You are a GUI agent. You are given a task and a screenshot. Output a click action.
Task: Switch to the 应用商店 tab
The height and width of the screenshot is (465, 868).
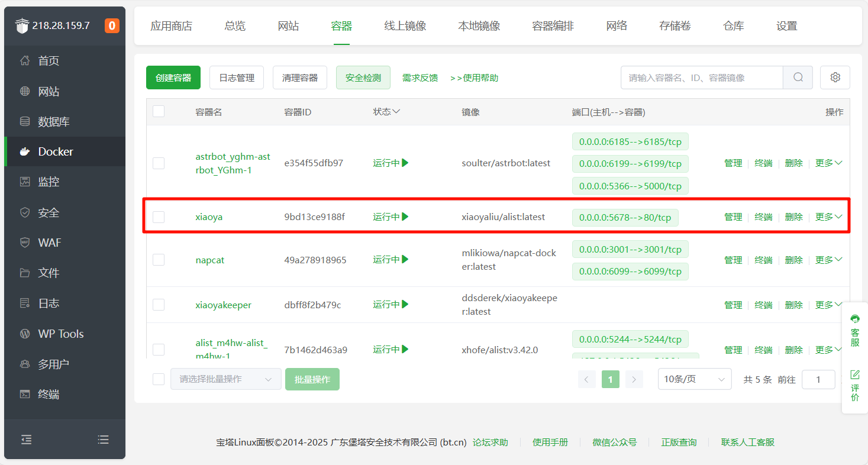tap(171, 26)
